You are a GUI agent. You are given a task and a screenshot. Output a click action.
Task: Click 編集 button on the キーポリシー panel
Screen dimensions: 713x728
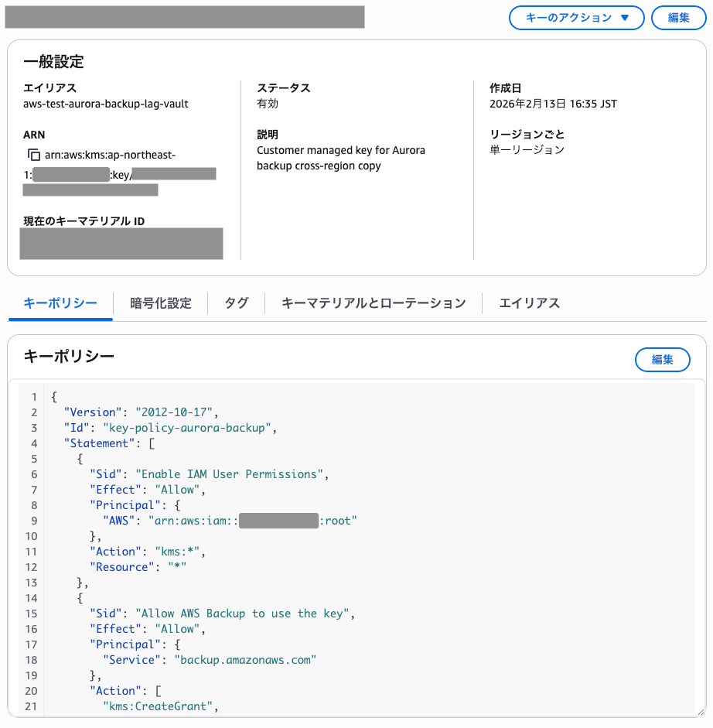(662, 360)
